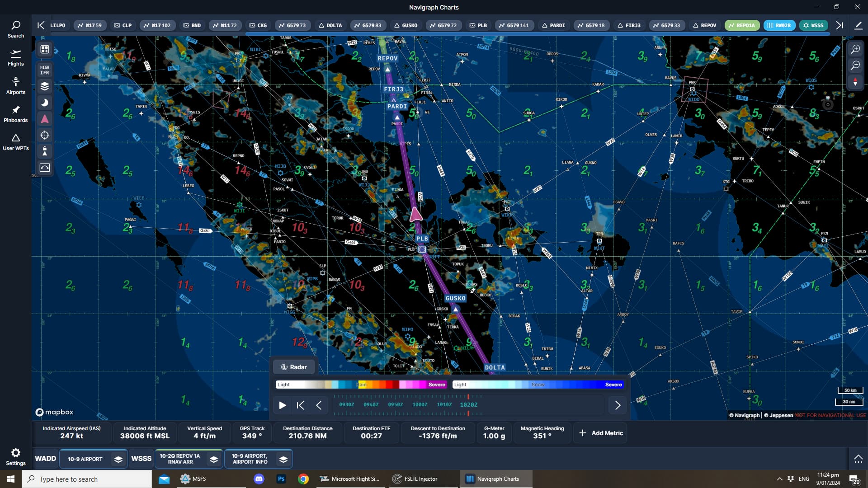Center map with crosshair target icon
The height and width of the screenshot is (488, 868).
point(45,135)
